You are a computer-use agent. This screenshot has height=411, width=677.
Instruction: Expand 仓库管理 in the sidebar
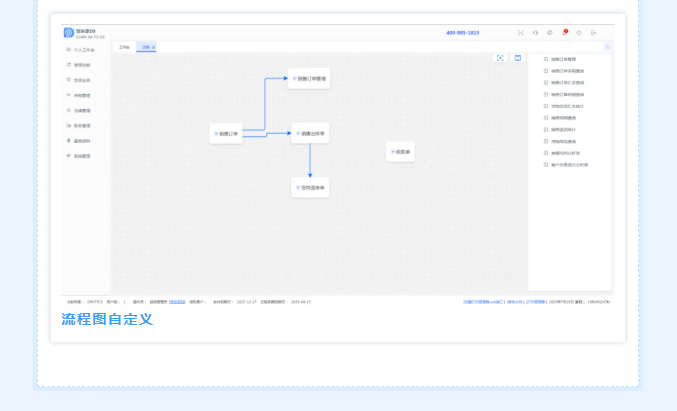click(x=82, y=110)
